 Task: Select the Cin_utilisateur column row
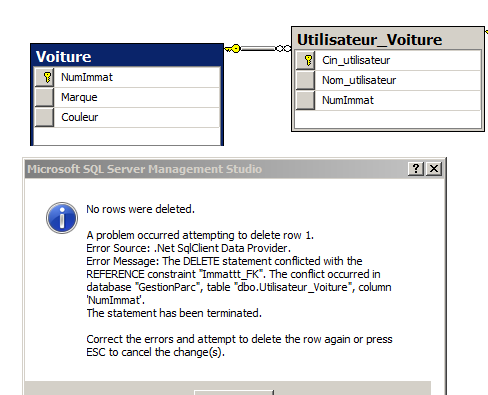pos(388,60)
